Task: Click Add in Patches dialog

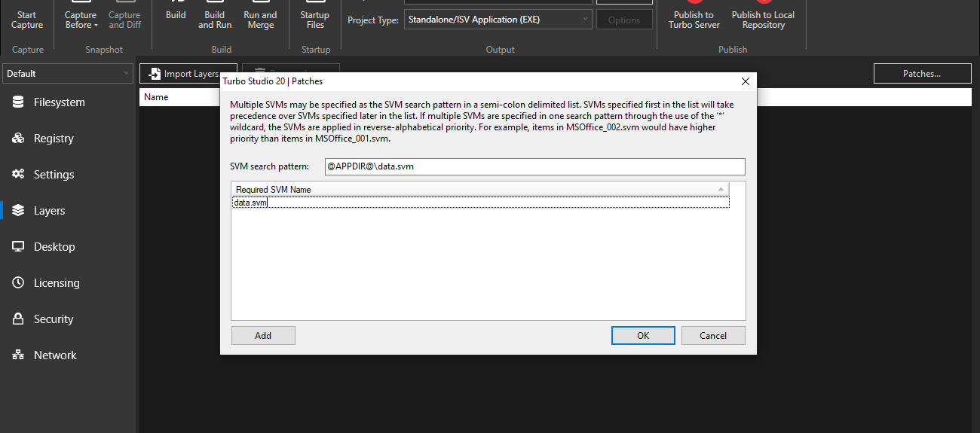Action: pos(263,336)
